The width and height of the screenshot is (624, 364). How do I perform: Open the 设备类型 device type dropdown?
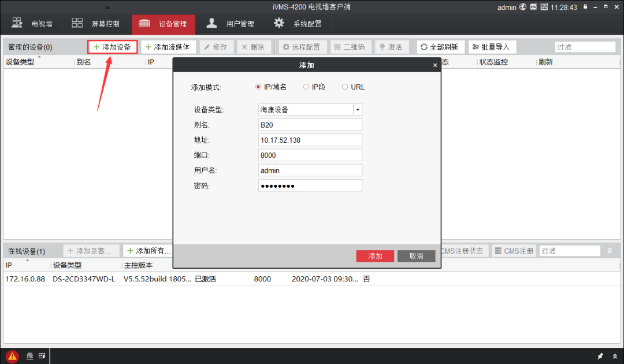[x=357, y=109]
